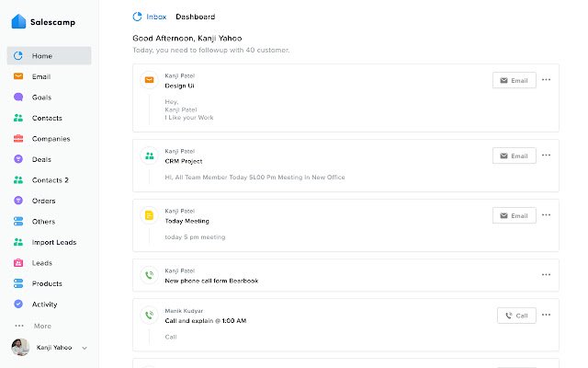The image size is (588, 368).
Task: Click the Salescamp logo icon
Action: point(18,21)
